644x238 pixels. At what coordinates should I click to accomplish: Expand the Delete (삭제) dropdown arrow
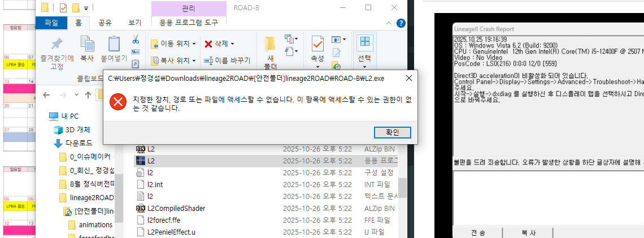click(232, 44)
